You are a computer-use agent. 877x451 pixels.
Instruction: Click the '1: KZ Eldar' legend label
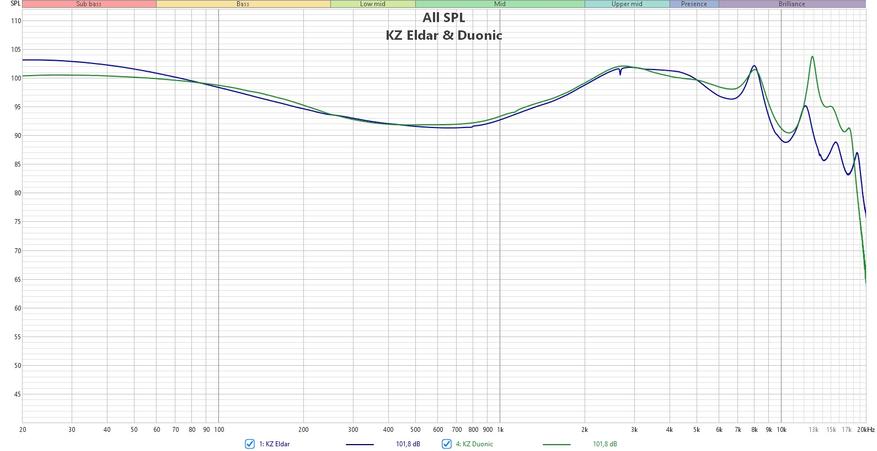click(275, 444)
